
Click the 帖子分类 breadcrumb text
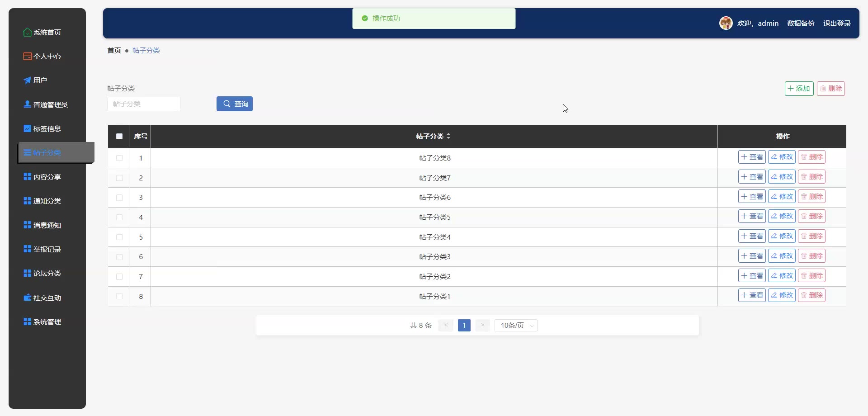(146, 50)
